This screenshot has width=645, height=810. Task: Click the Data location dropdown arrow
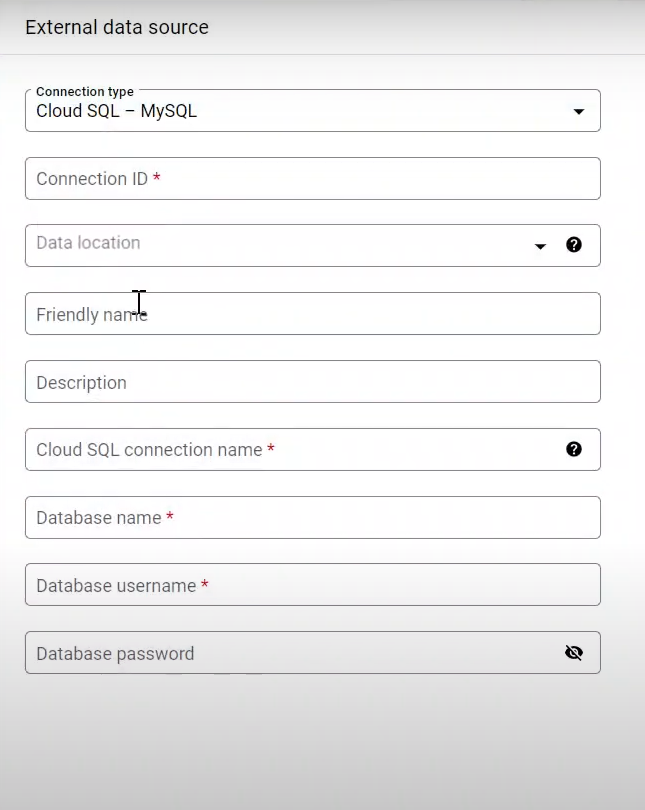540,246
